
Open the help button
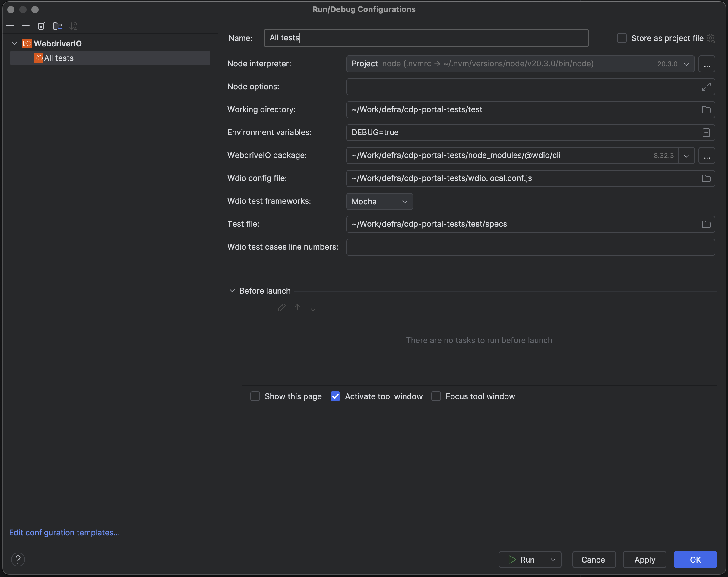(x=18, y=560)
